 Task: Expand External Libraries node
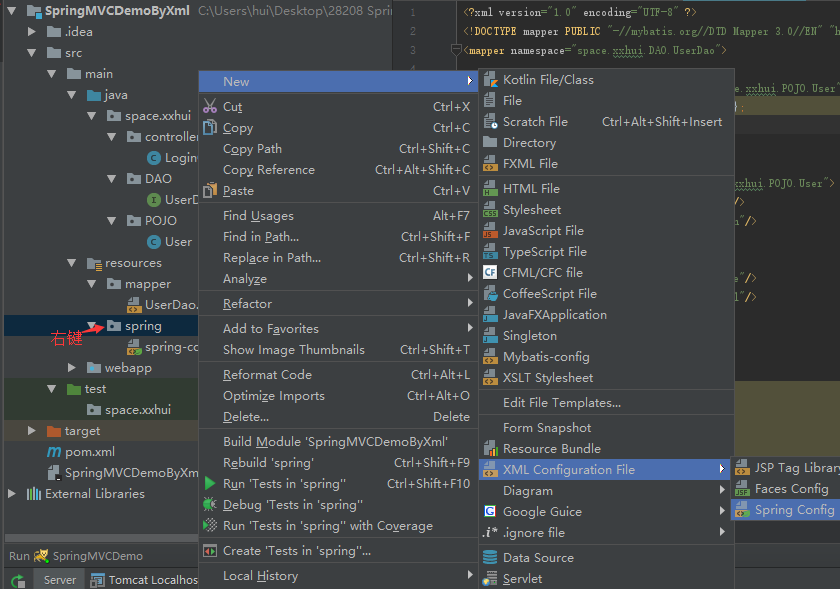click(12, 494)
